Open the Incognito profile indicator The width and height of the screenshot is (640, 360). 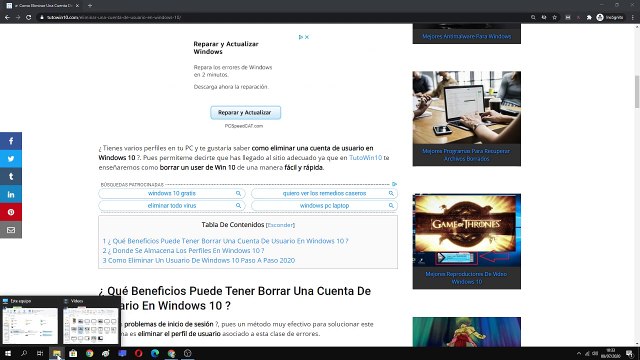point(610,18)
